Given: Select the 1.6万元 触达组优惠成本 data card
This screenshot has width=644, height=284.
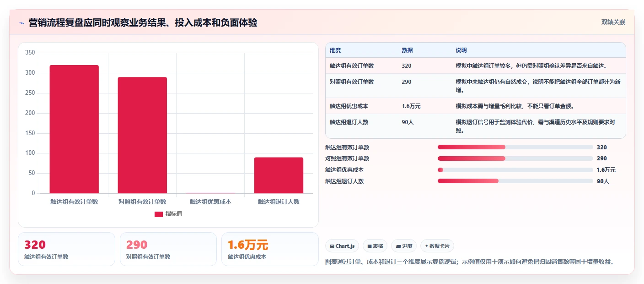Looking at the screenshot, I should [270, 249].
